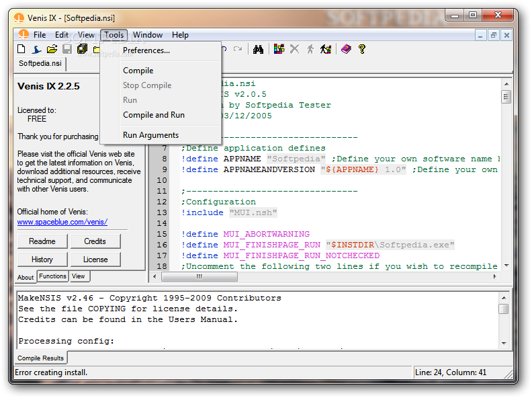The width and height of the screenshot is (532, 398).
Task: Open the www.spaceblue.com/venis/ link
Action: (62, 222)
